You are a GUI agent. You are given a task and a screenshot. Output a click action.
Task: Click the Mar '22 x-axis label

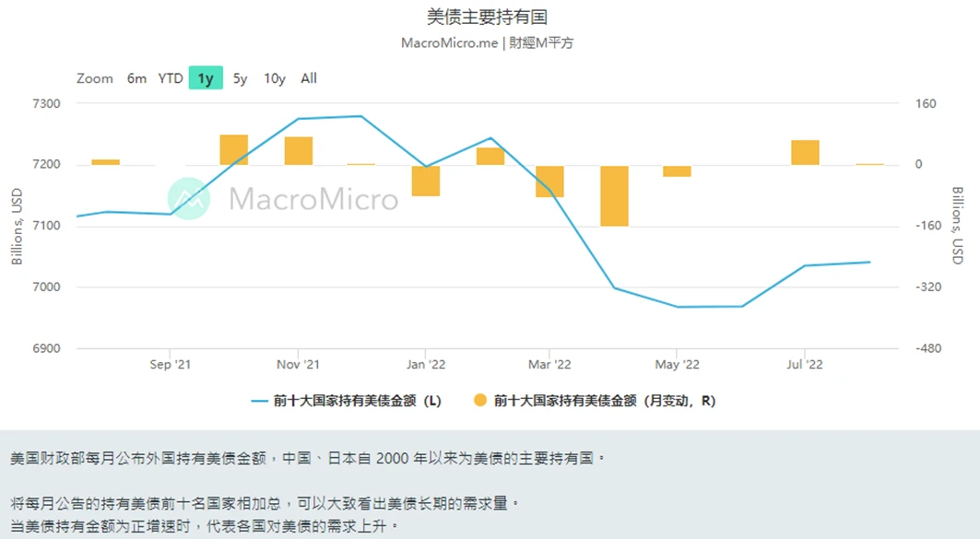(550, 365)
